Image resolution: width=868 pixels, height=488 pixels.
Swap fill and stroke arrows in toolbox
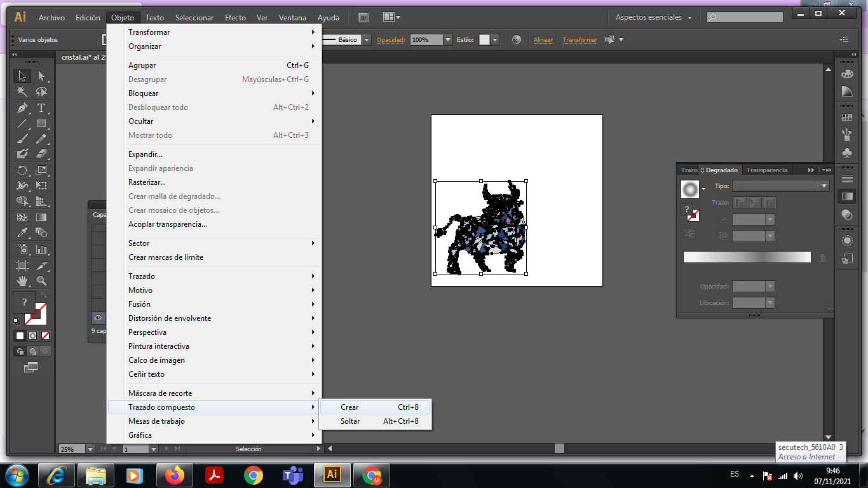pyautogui.click(x=44, y=295)
